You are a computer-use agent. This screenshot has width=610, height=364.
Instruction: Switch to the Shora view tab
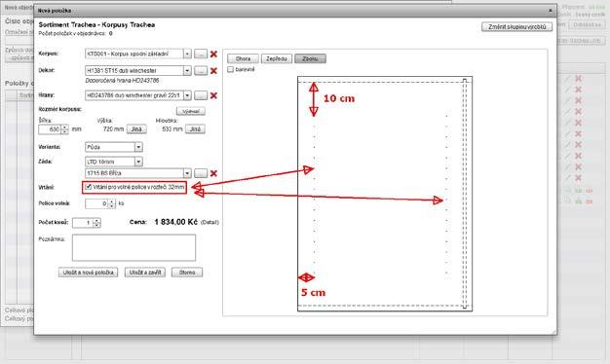(x=243, y=58)
